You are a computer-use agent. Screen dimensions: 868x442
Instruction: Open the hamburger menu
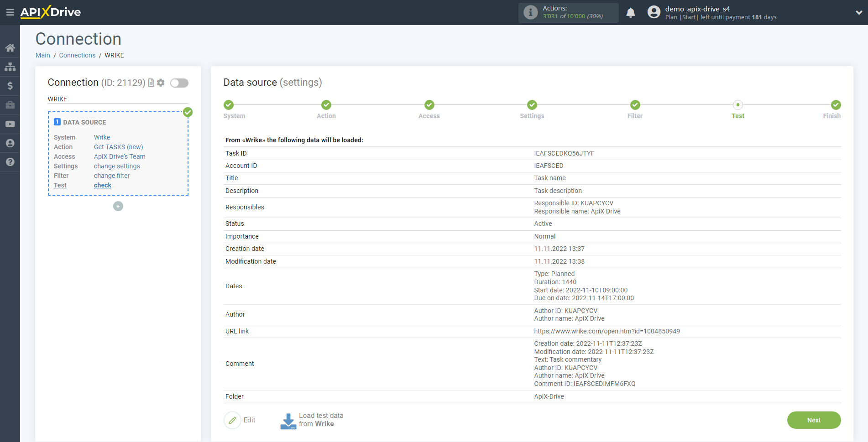pos(10,12)
